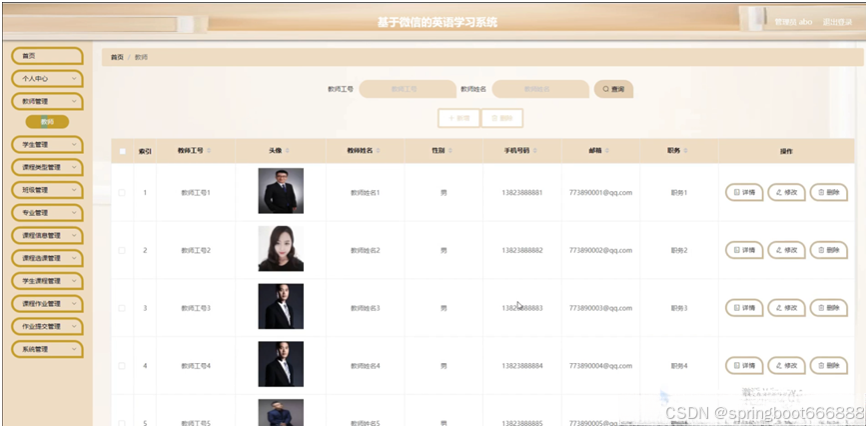This screenshot has width=868, height=428.
Task: Open 详情 for 教师姓名4 row
Action: pos(744,365)
